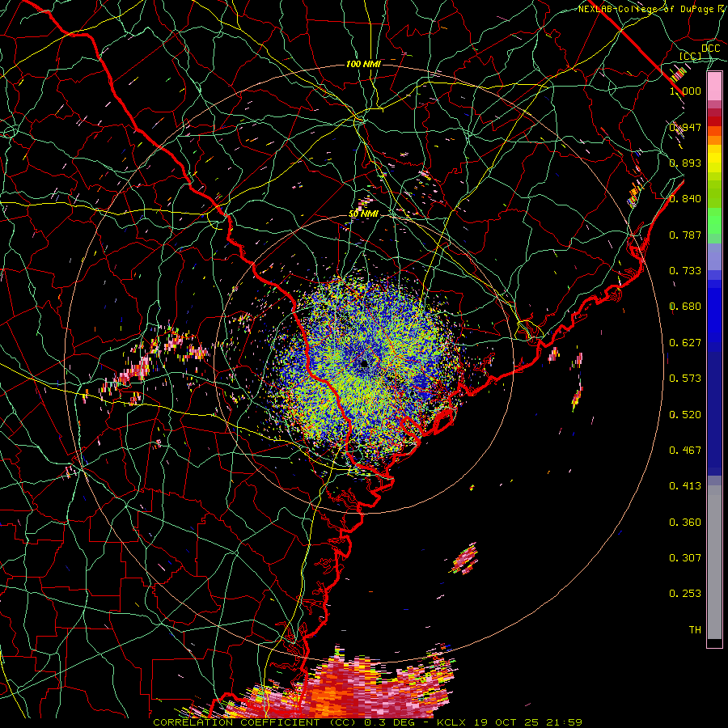
Task: Click the 0.787 legend value
Action: tap(685, 235)
